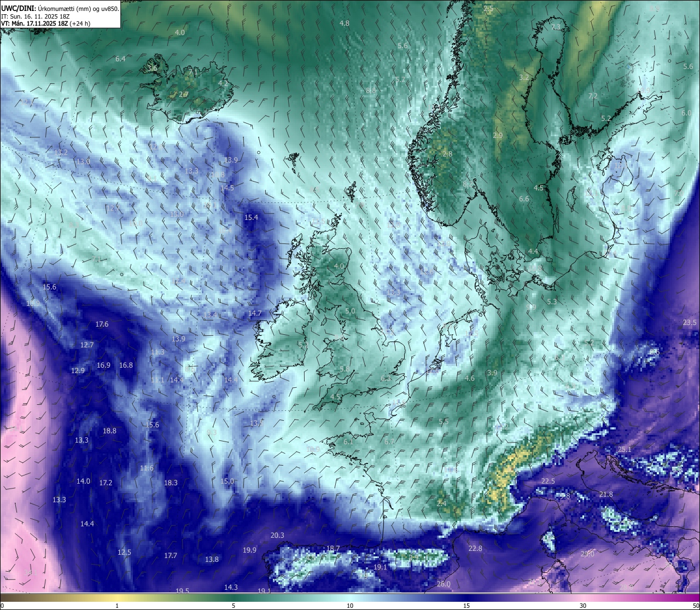Click the 16.8 value label
Image resolution: width=700 pixels, height=610 pixels.
point(126,365)
